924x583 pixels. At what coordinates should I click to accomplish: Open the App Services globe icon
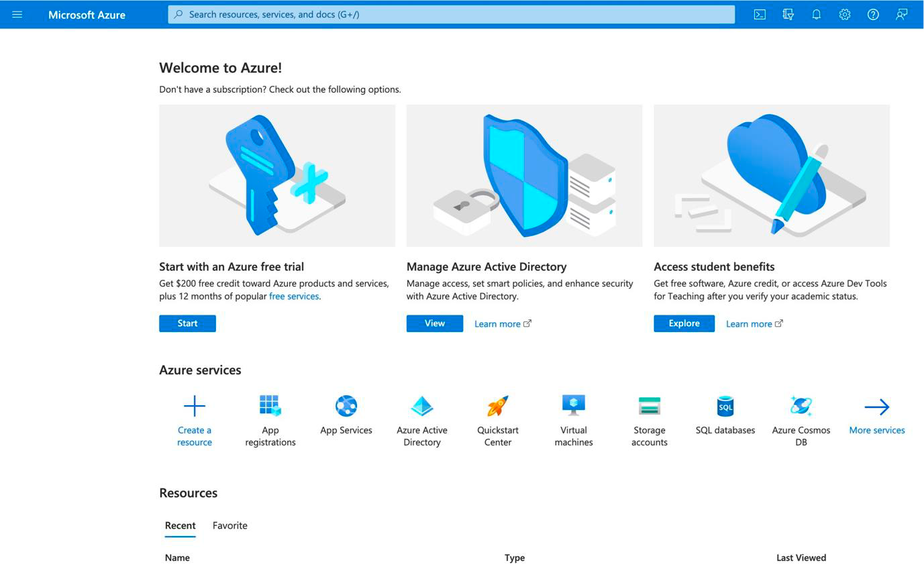click(x=346, y=406)
